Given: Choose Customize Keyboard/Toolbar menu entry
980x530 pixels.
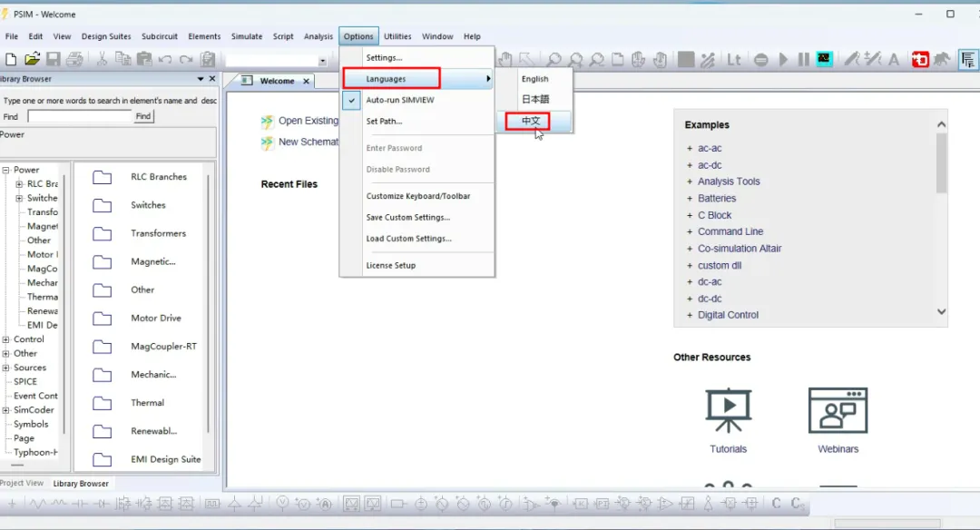Looking at the screenshot, I should click(x=417, y=196).
